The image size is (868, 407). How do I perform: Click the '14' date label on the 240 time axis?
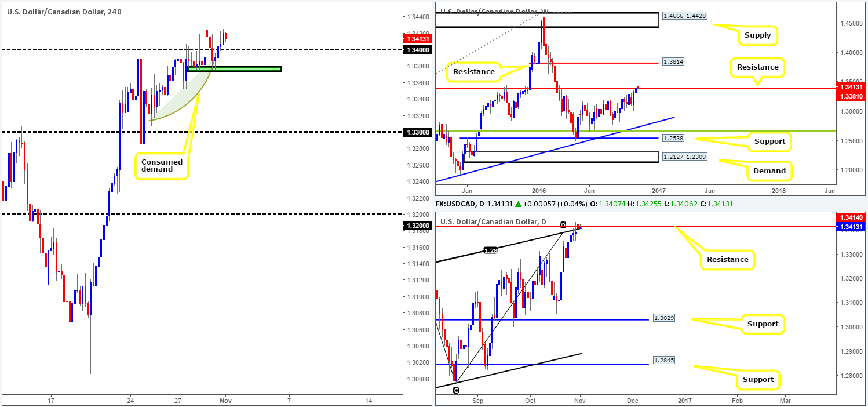(x=369, y=401)
